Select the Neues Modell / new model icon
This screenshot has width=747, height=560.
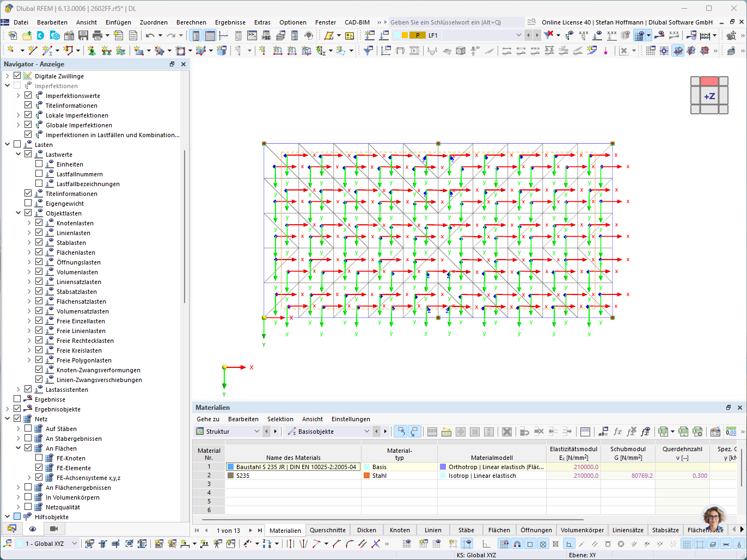(x=13, y=35)
